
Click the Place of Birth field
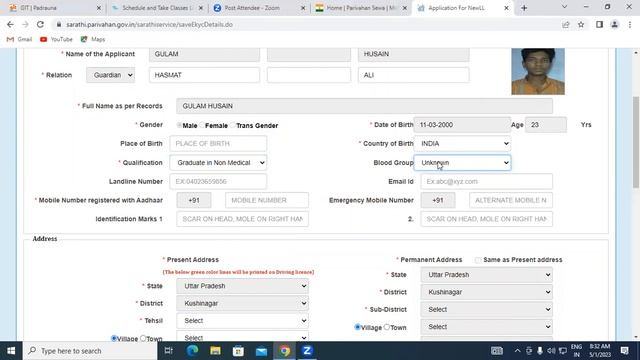click(218, 144)
